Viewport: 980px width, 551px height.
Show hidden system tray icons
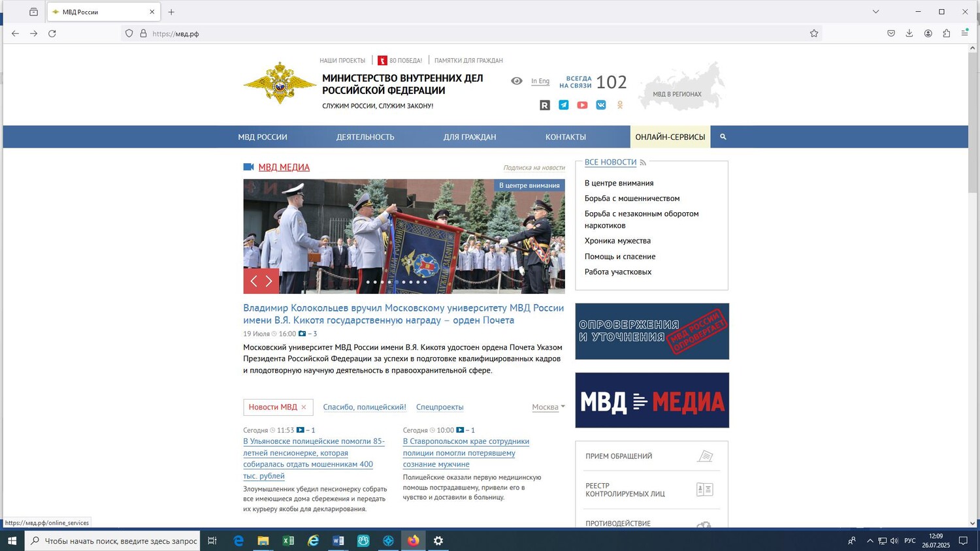pyautogui.click(x=870, y=541)
